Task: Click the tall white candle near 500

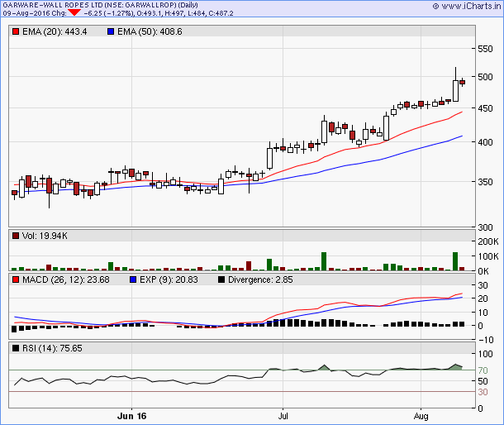Action: (x=455, y=91)
